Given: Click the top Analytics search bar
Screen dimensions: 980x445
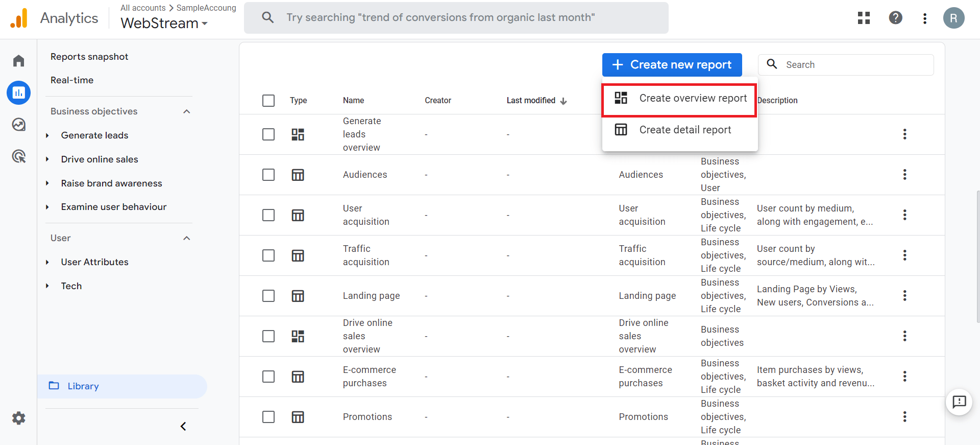Looking at the screenshot, I should tap(456, 18).
